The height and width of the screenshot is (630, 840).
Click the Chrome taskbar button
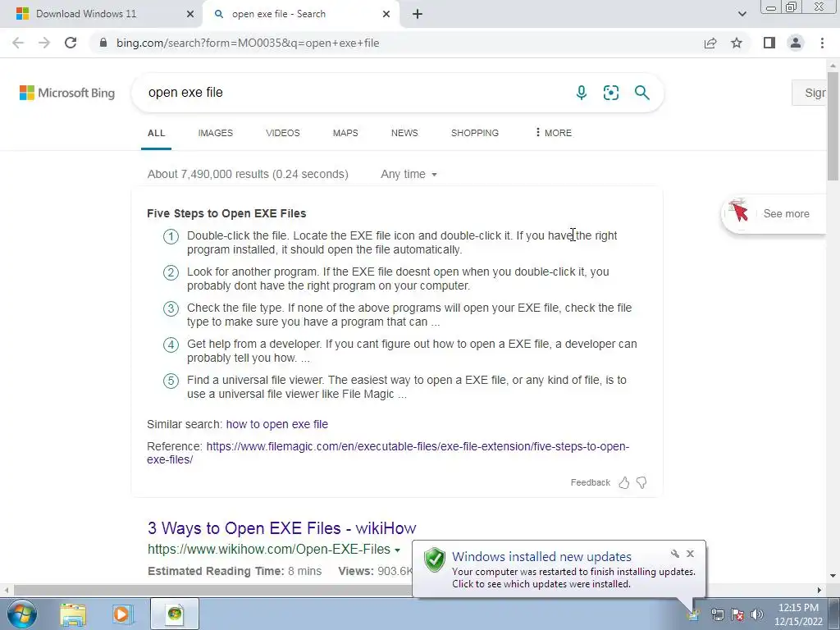point(175,614)
